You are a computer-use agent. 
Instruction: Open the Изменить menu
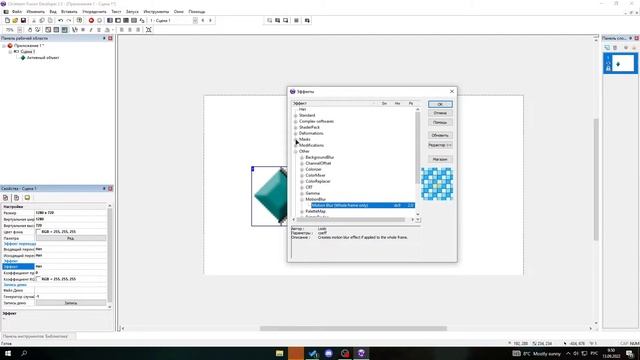pos(36,12)
